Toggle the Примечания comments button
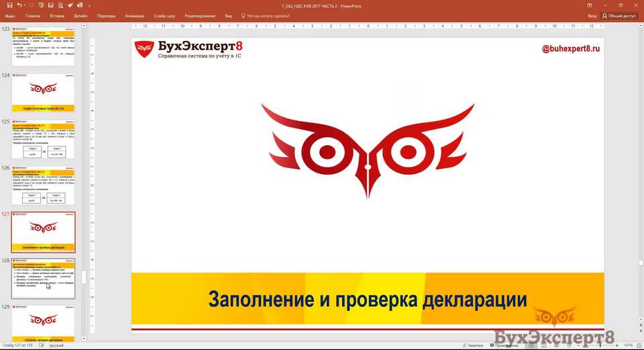Viewport: 644px width, 350px height. [504, 345]
